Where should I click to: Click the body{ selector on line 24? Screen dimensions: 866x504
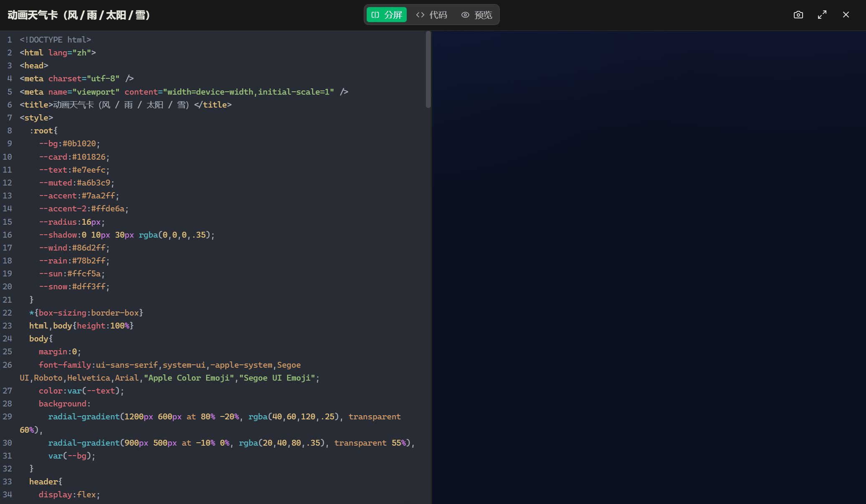pyautogui.click(x=40, y=339)
